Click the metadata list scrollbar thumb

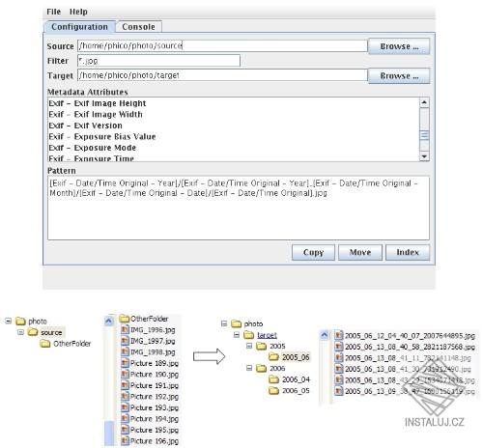[424, 135]
